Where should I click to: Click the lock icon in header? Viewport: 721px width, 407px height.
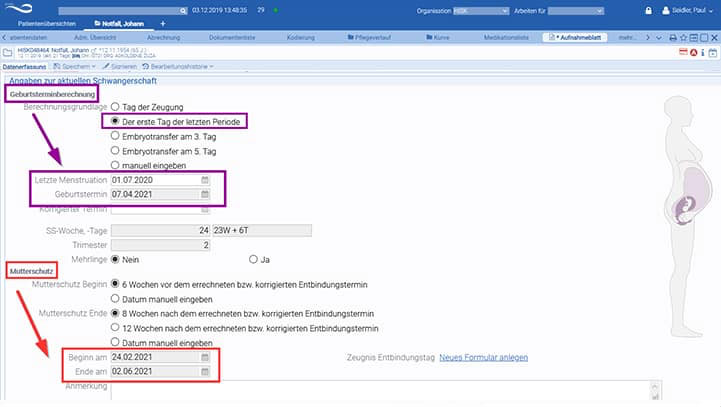coord(648,11)
